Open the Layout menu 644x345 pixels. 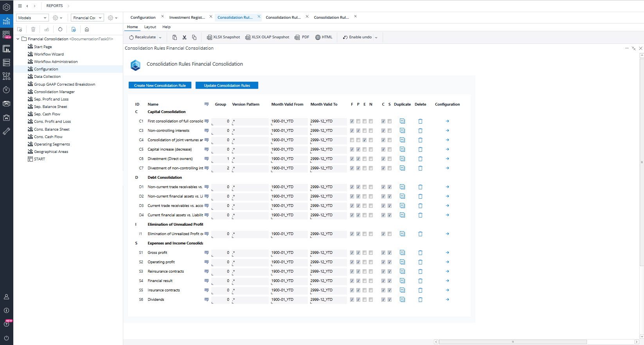[150, 27]
